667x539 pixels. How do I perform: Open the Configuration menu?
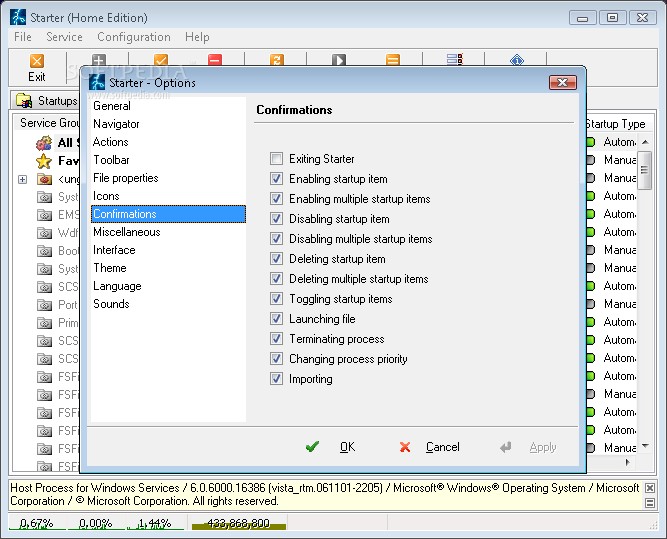point(133,37)
